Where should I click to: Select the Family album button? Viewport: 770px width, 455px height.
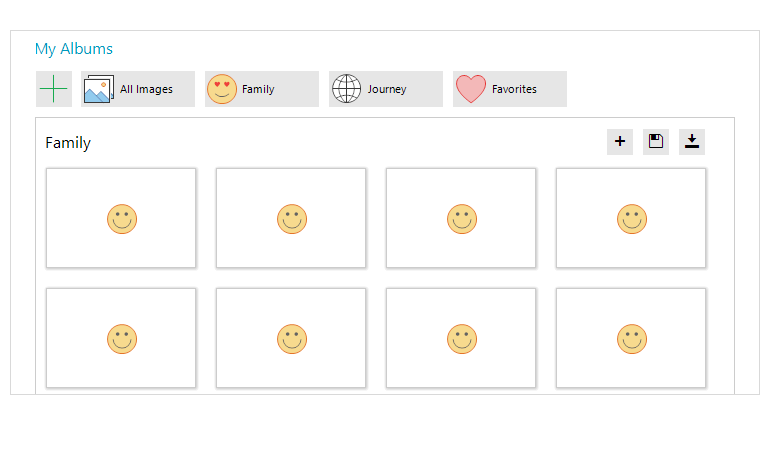pos(262,89)
